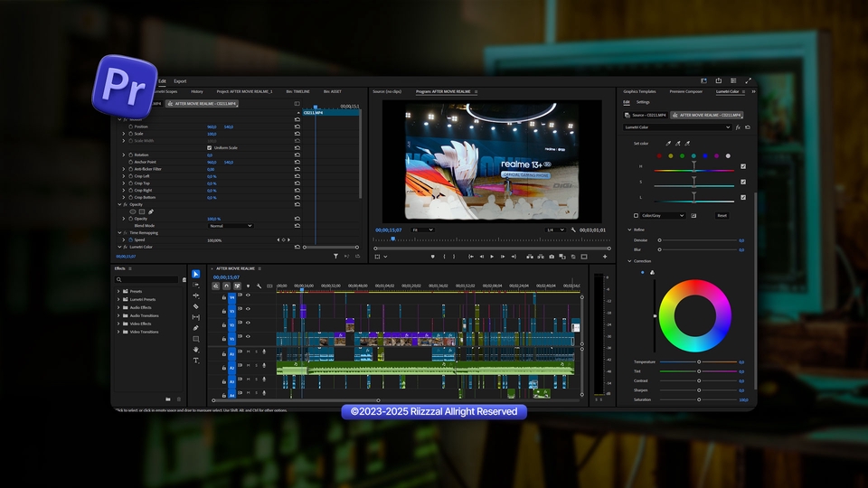Screen dimensions: 868x488
Task: Click the first Set color eyedropper
Action: click(668, 144)
